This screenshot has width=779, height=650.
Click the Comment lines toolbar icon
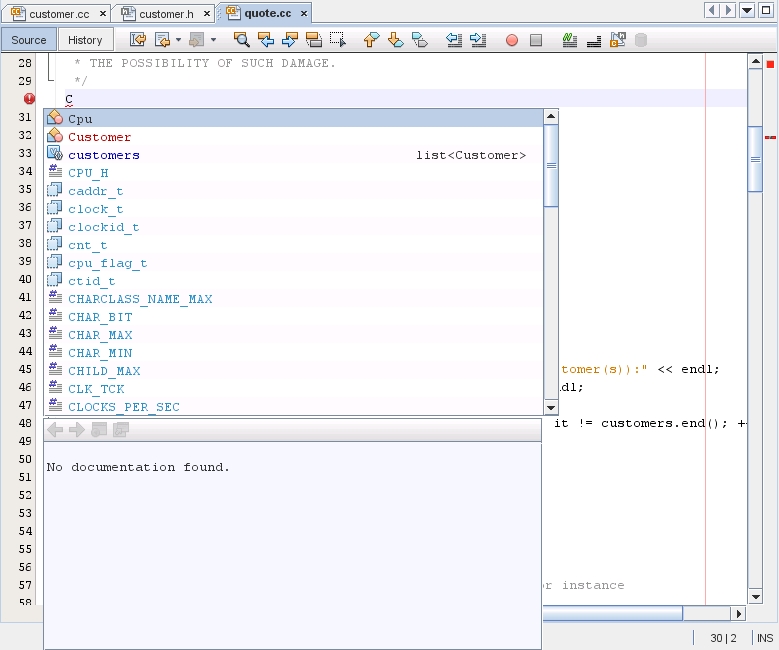click(x=570, y=40)
